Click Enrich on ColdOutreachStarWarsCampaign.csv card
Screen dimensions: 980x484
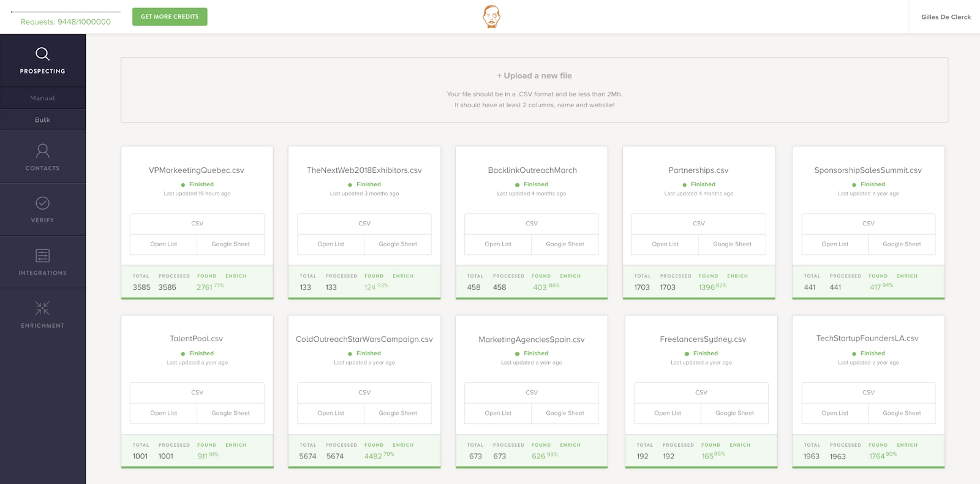[x=403, y=445]
